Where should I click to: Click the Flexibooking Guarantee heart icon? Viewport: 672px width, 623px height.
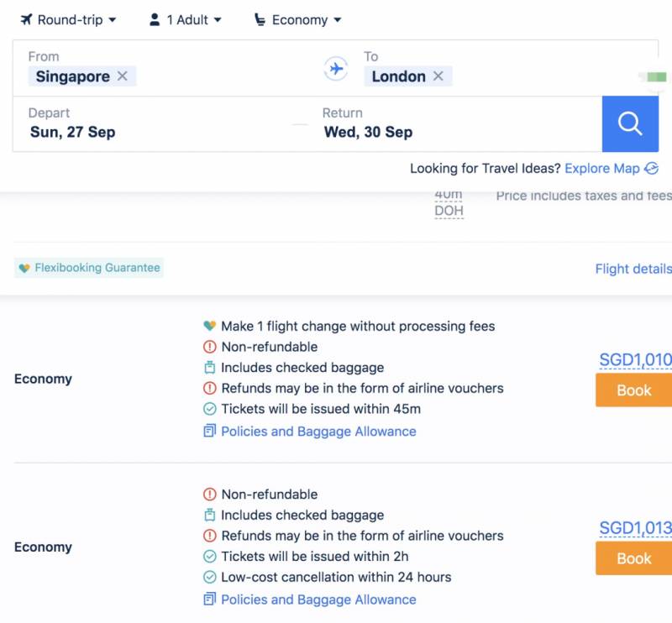[24, 269]
